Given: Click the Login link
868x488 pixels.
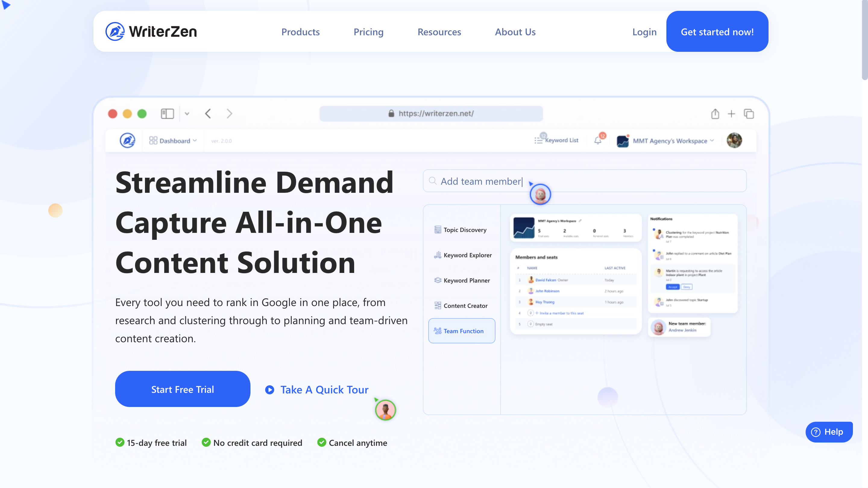Looking at the screenshot, I should coord(644,32).
